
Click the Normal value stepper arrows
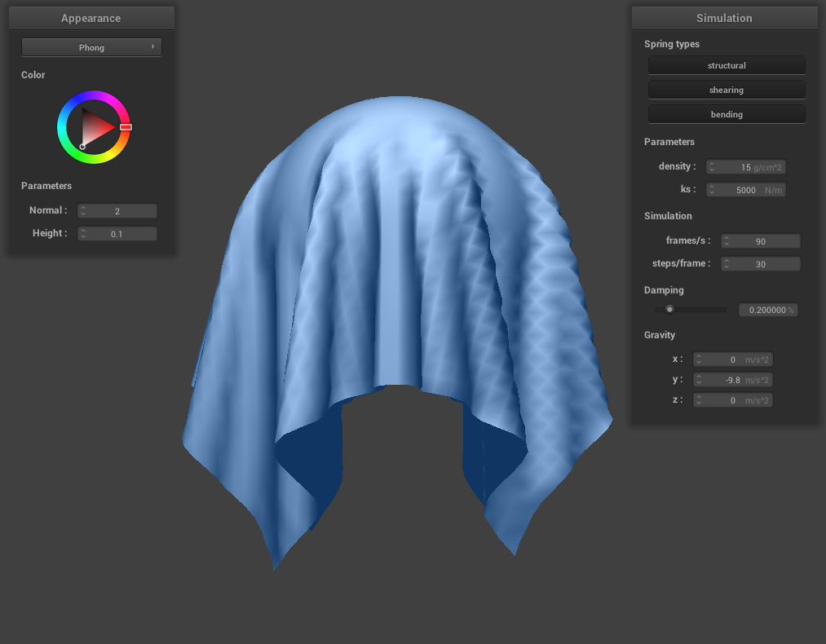coord(83,211)
